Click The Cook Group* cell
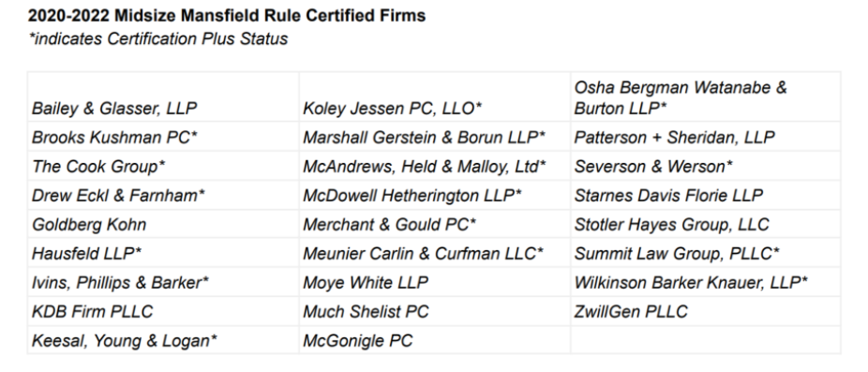The width and height of the screenshot is (868, 372). [163, 166]
